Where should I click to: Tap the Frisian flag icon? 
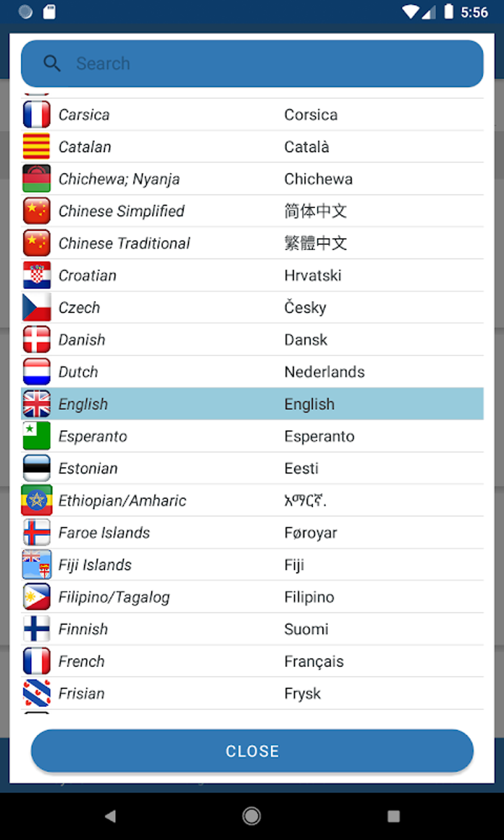(37, 693)
